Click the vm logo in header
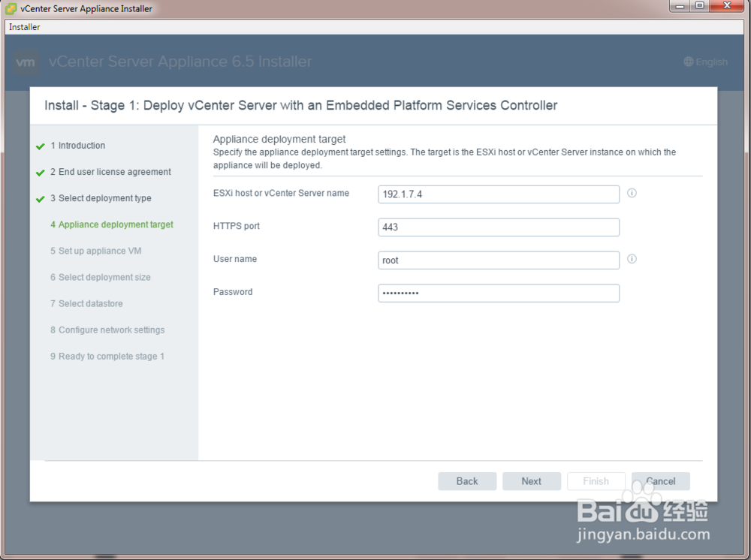Screen dimensions: 751x560 26,62
